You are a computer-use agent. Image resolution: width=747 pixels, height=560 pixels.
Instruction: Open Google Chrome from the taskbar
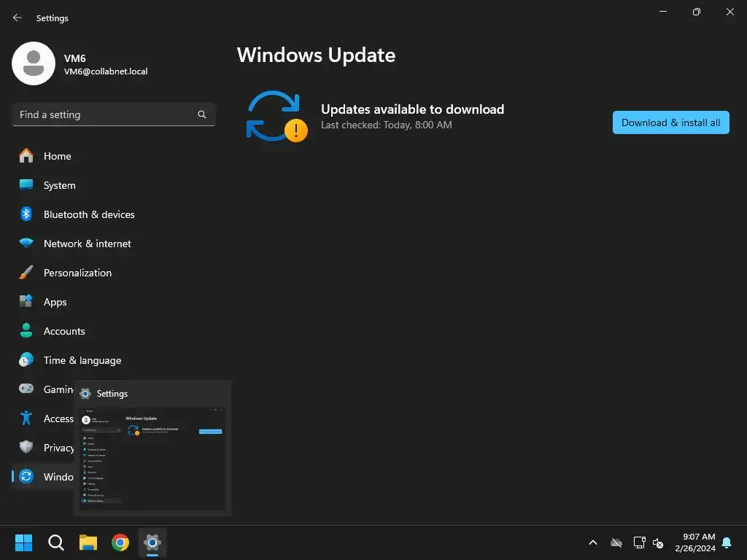pos(120,542)
